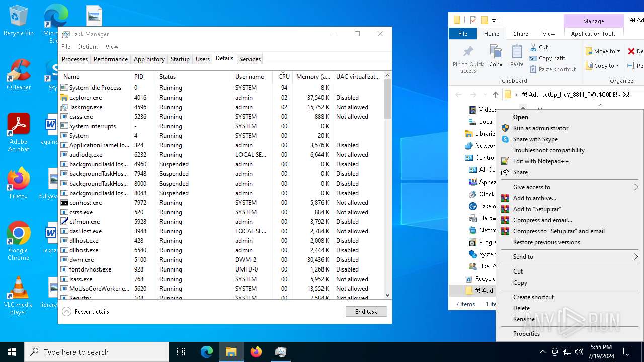This screenshot has width=644, height=362.
Task: Open Application Tools ribbon tab
Action: 593,34
